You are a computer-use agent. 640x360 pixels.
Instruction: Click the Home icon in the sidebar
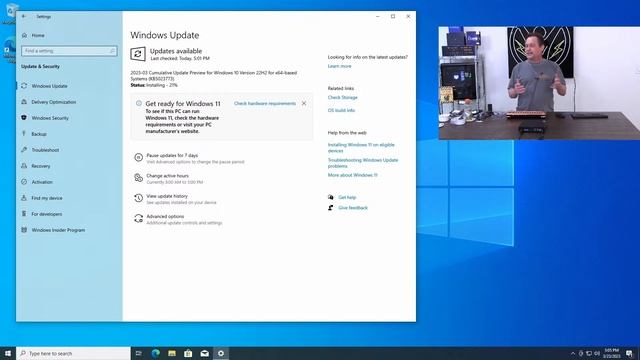click(x=24, y=36)
